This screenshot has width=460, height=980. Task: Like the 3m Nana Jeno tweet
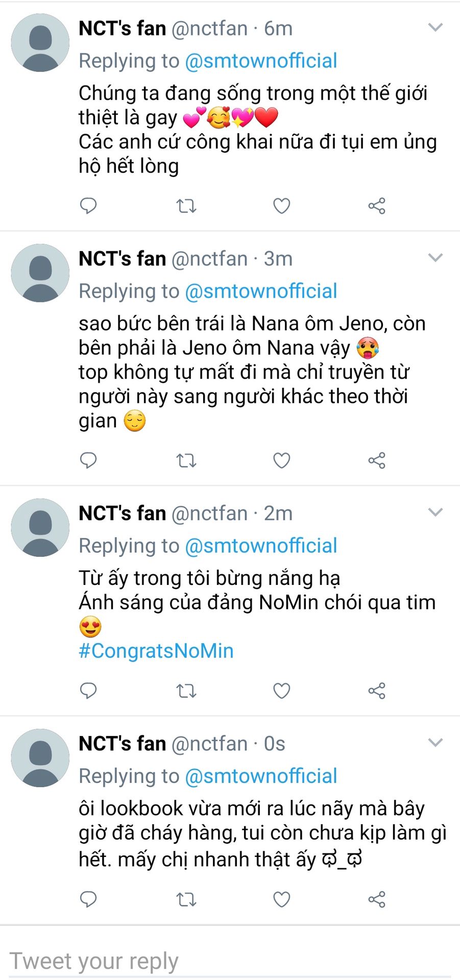click(x=282, y=461)
